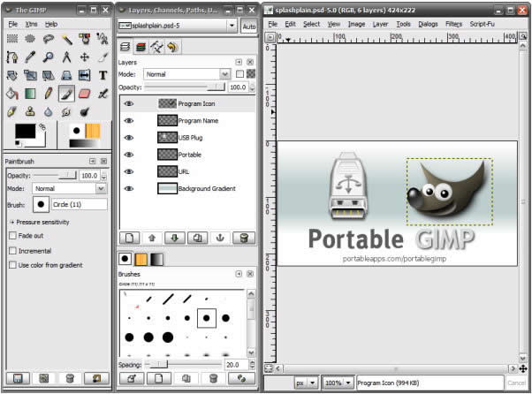Select the Blur/Sharpen droplet tool
This screenshot has width=532, height=394.
coord(49,111)
